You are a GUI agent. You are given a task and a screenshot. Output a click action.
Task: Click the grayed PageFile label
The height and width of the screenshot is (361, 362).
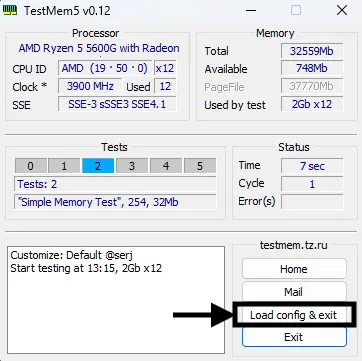[224, 87]
